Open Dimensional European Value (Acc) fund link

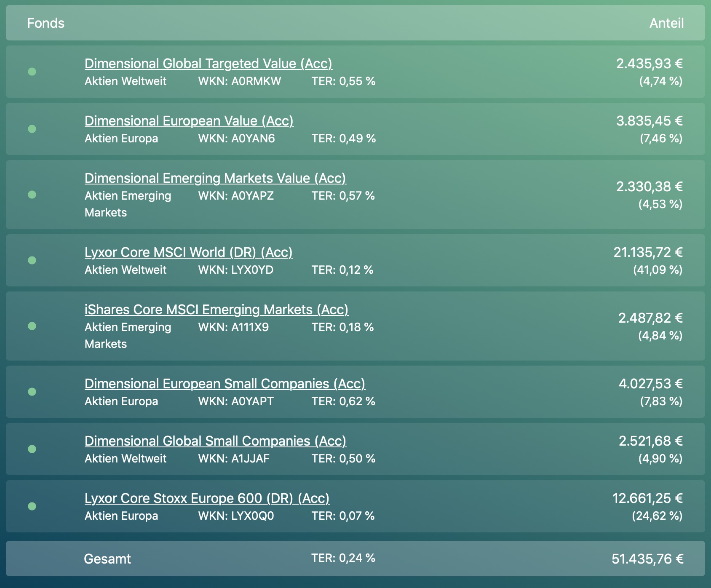(x=189, y=121)
